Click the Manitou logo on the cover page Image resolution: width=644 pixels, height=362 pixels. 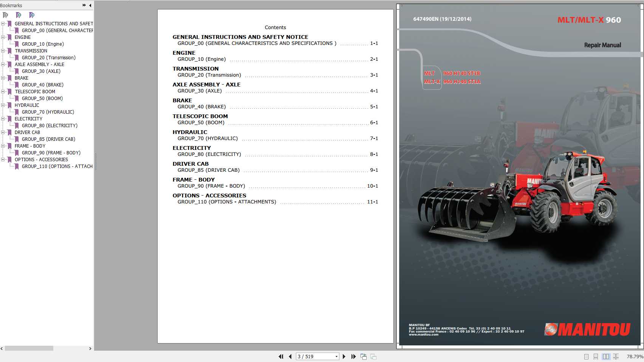coord(587,329)
